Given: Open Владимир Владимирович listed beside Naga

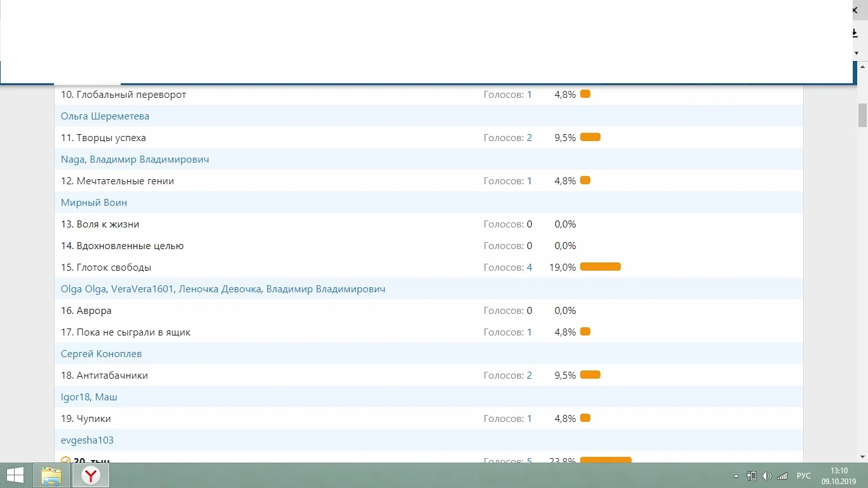Looking at the screenshot, I should point(149,159).
